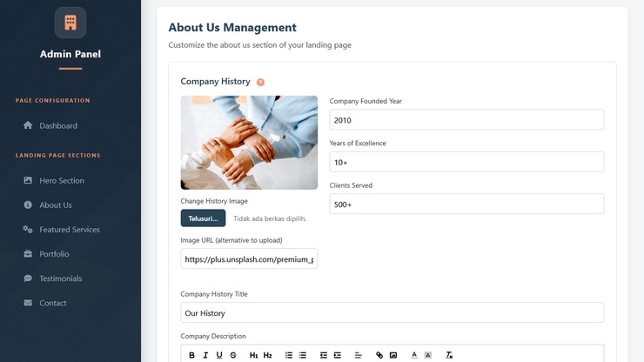Screen dimensions: 644x362
Task: Open the text background color picker
Action: pos(428,355)
